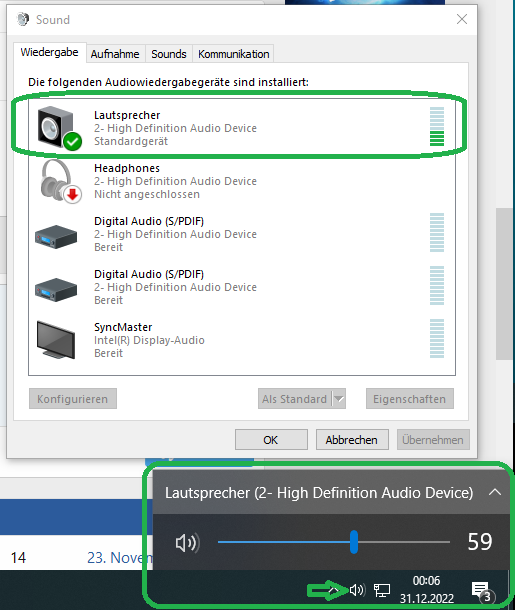Click the volume slider handle
This screenshot has width=515, height=611.
pos(354,542)
